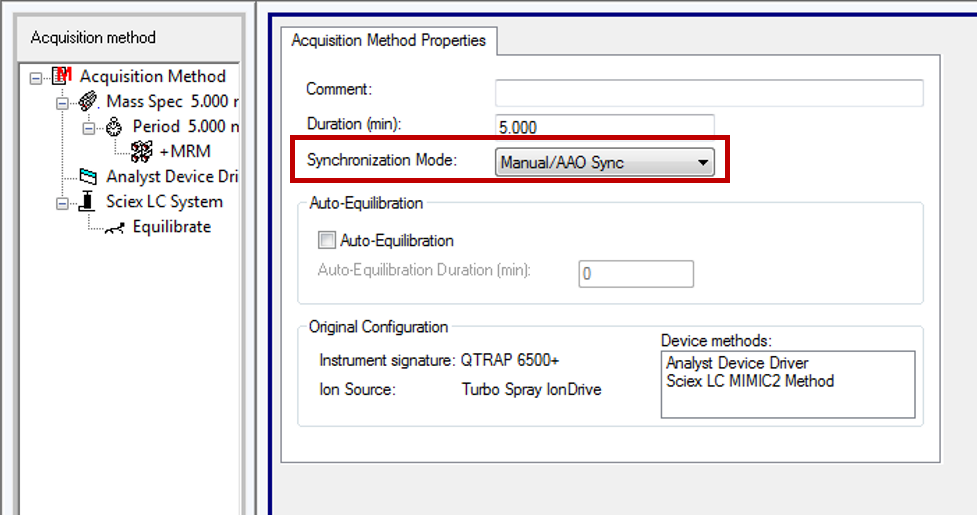Collapse the Mass Spec tree node
978x515 pixels.
tap(63, 102)
